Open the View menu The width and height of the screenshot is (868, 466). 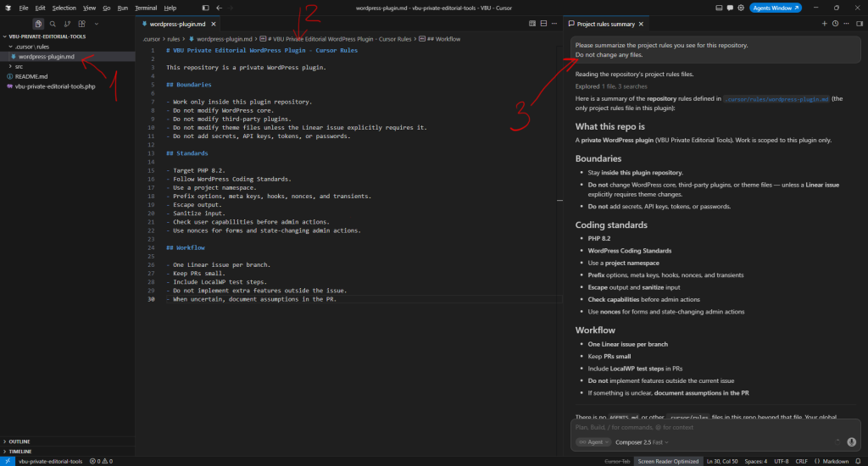pos(89,8)
